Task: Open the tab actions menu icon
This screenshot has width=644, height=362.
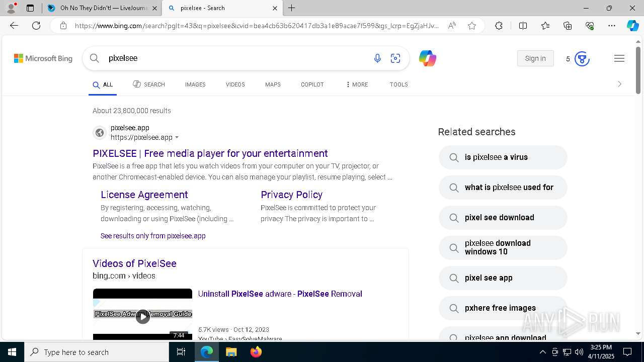Action: coord(30,8)
